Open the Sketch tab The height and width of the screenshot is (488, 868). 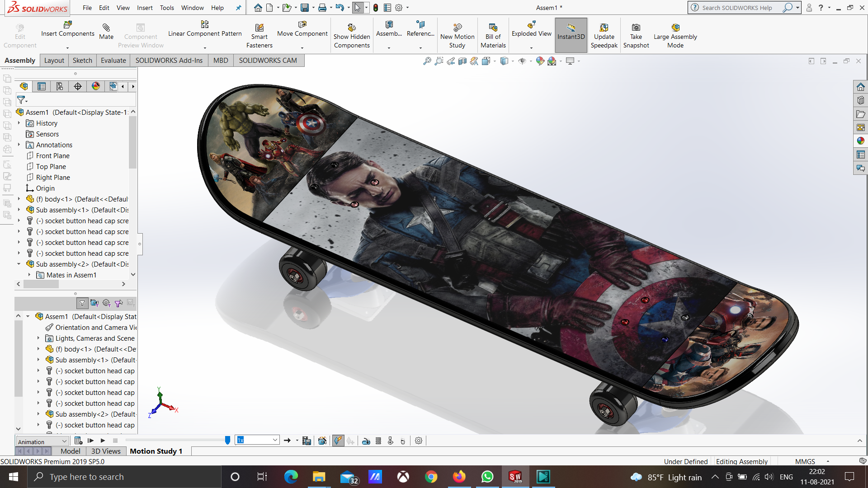[82, 61]
